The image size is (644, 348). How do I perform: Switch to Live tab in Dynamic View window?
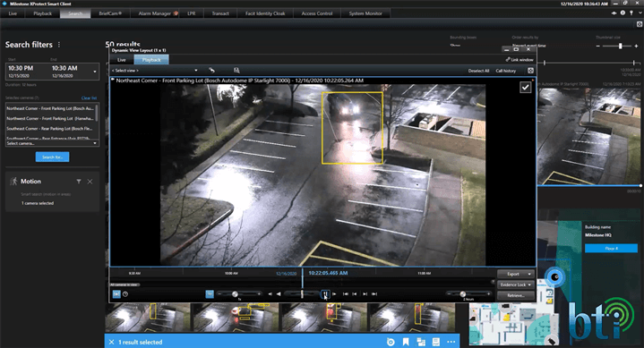122,60
